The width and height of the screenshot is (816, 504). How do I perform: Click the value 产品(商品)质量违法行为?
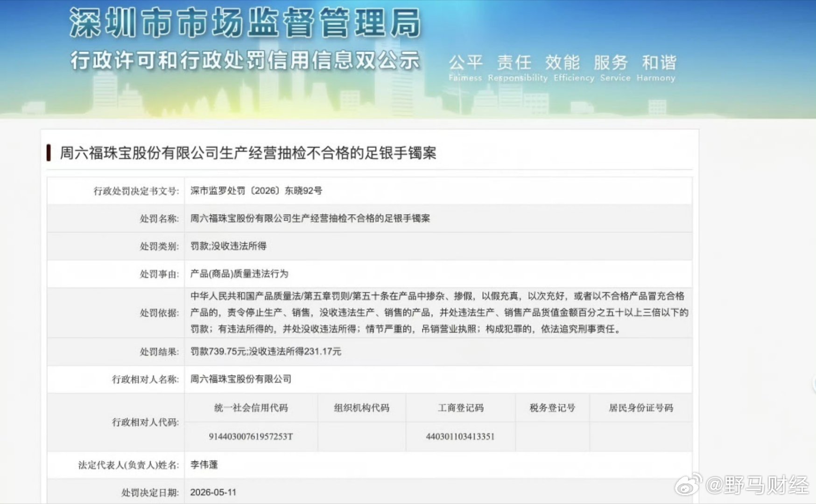click(x=239, y=273)
